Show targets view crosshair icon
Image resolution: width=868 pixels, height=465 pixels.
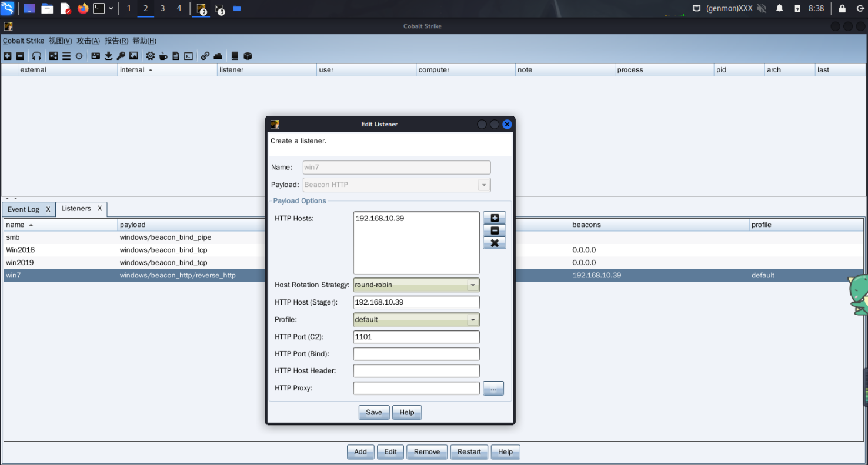coord(79,56)
